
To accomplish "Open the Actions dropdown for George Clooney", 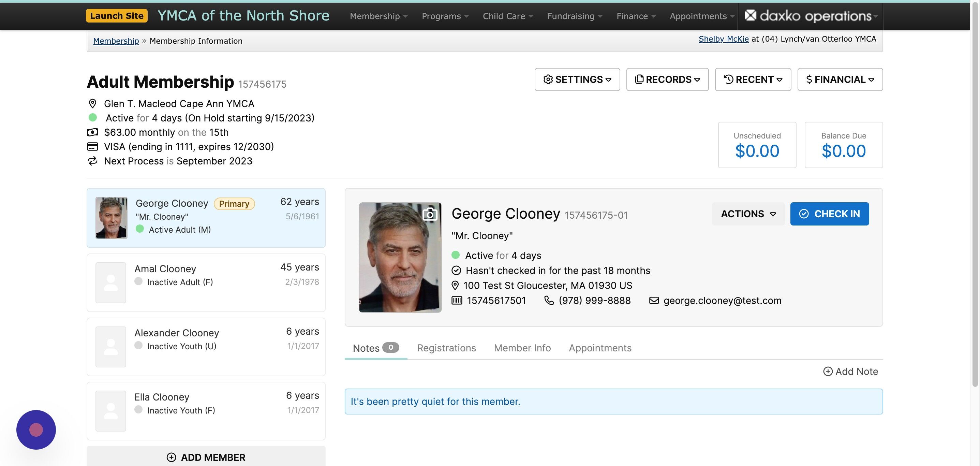I will click(x=748, y=214).
